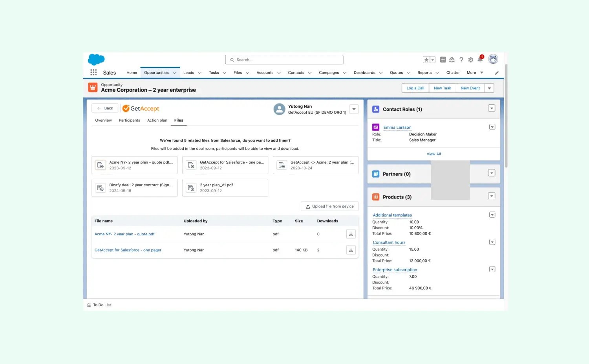
Task: Click the Contact Roles panel icon
Action: point(375,109)
